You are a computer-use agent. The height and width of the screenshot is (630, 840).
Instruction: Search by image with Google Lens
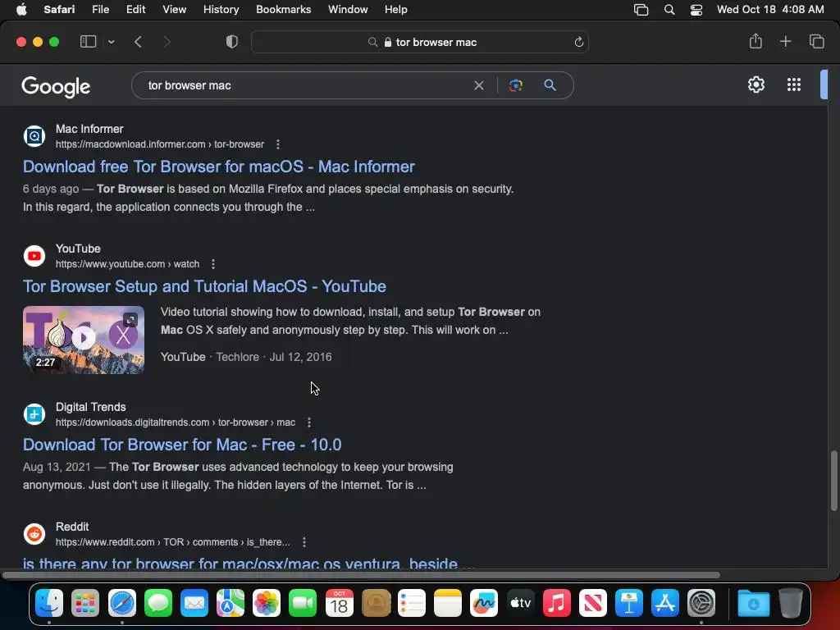(x=515, y=85)
